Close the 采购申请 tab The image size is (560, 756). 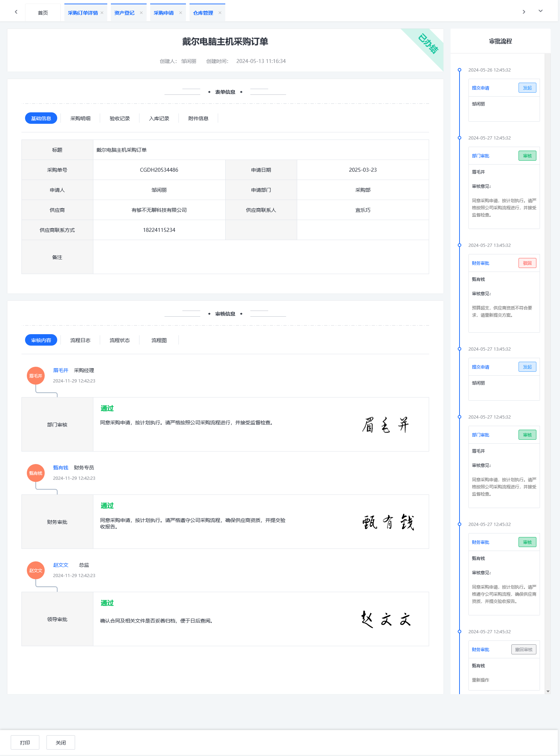pyautogui.click(x=181, y=13)
